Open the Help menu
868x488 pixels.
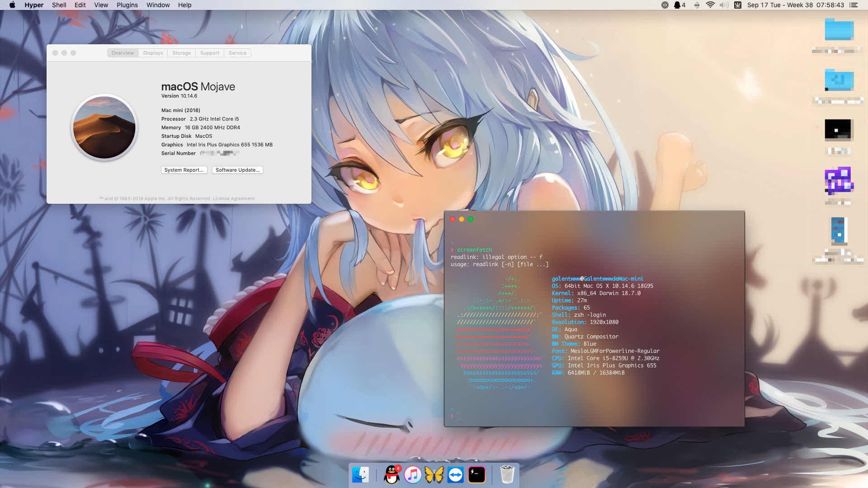tap(184, 5)
